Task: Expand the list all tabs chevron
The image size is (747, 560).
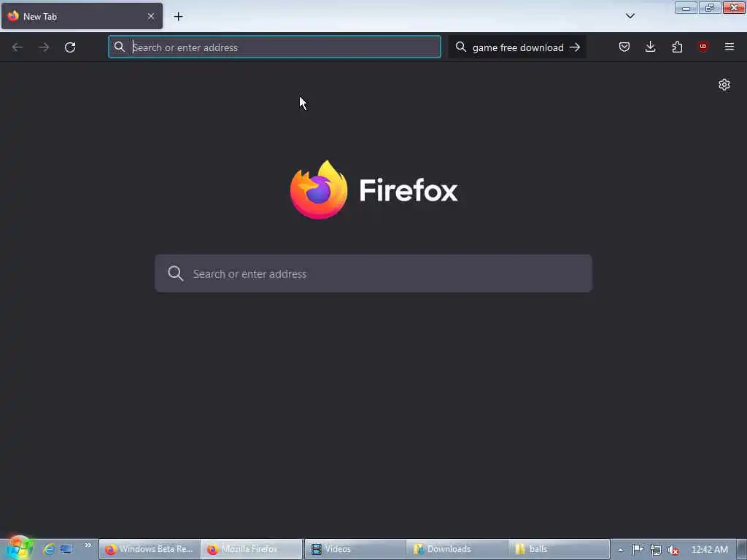Action: coord(630,16)
